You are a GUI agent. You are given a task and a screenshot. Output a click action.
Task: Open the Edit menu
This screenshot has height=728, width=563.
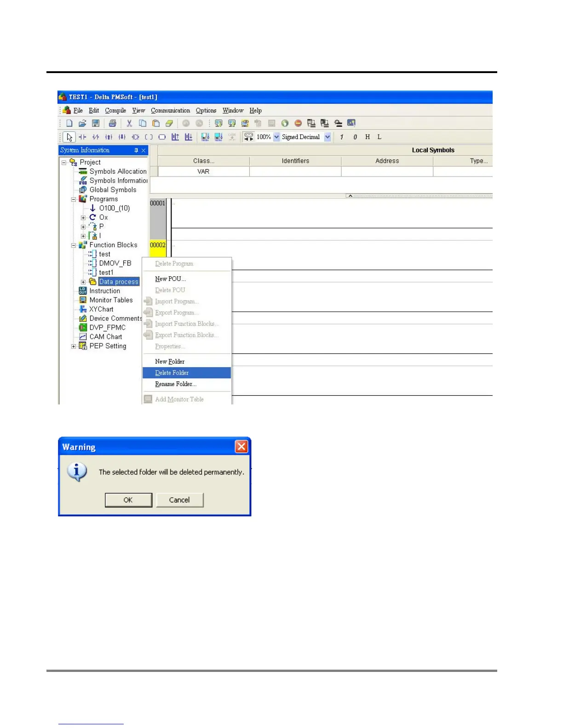[94, 111]
